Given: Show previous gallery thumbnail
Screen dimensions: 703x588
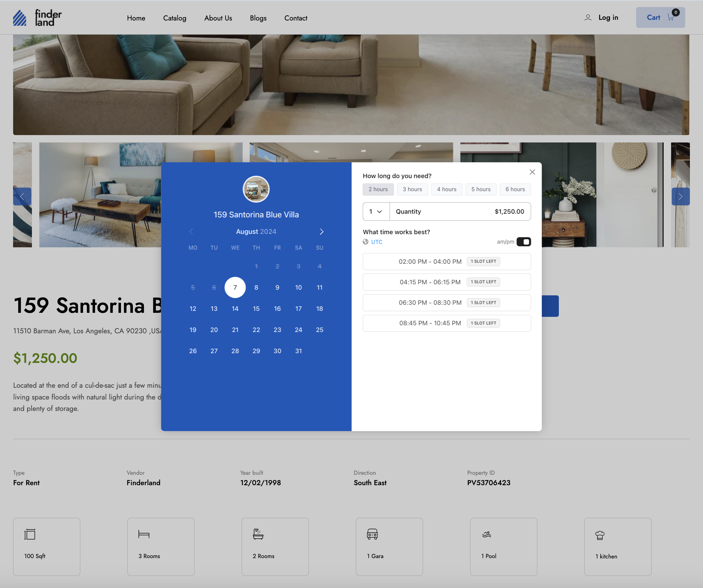Looking at the screenshot, I should [22, 197].
